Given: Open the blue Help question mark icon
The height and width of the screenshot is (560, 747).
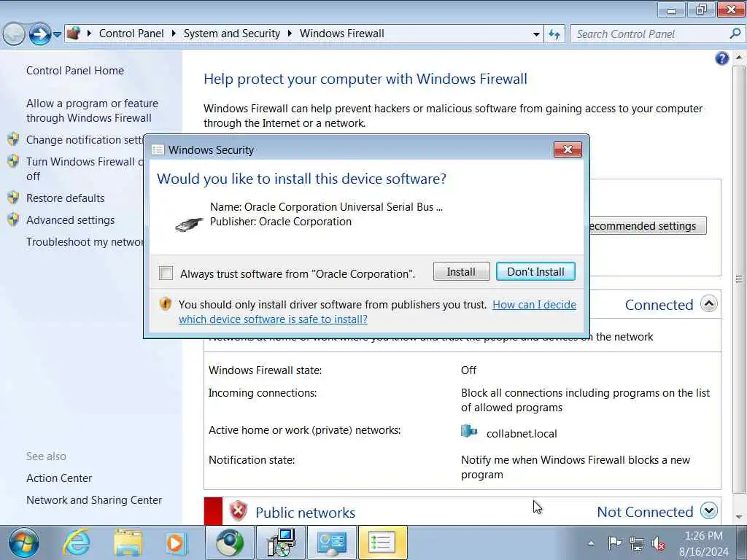Looking at the screenshot, I should pos(721,58).
